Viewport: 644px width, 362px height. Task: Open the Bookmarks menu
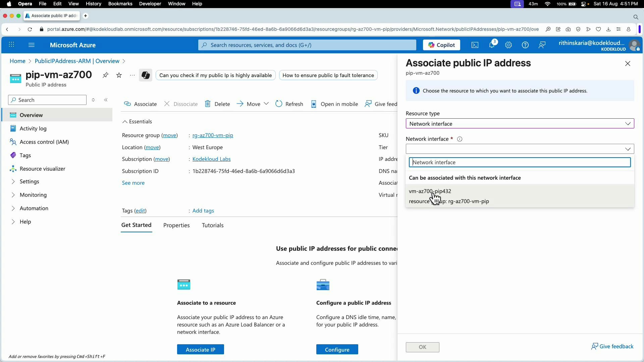click(x=120, y=4)
